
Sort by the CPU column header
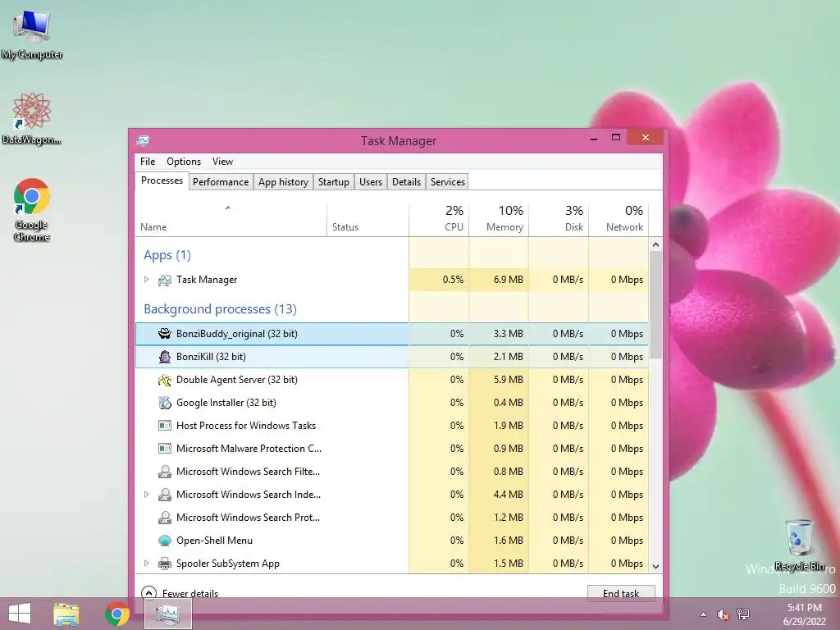(439, 220)
